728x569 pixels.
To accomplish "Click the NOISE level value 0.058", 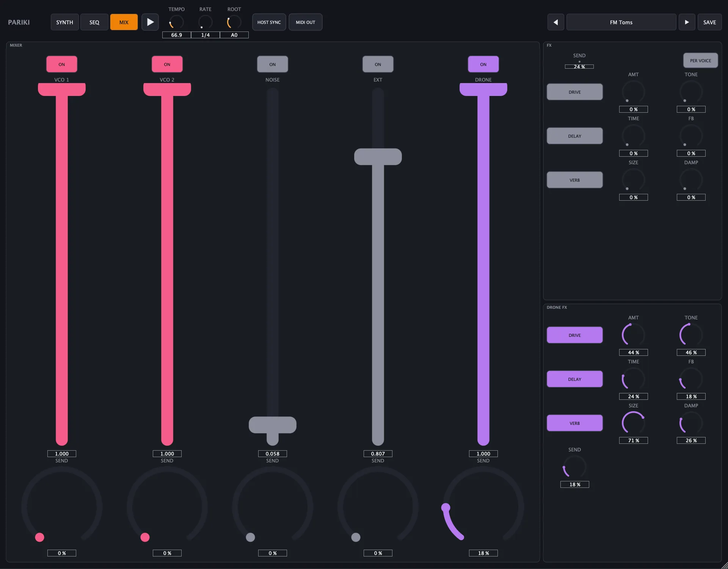I will [x=273, y=454].
